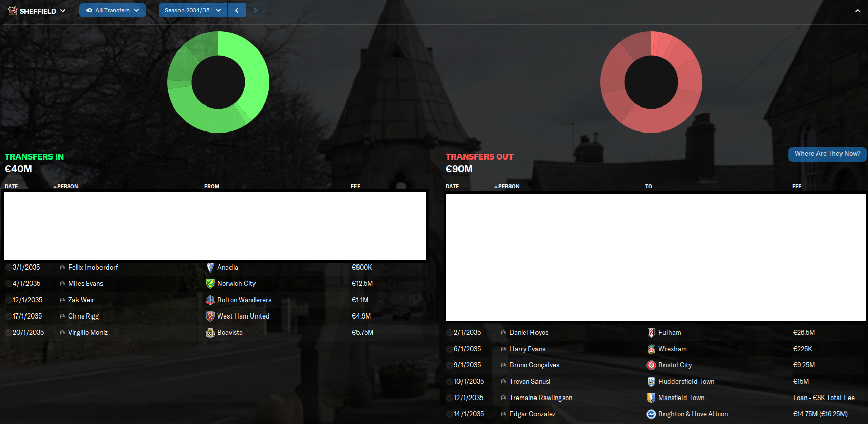Click the Boavista club badge

point(210,333)
